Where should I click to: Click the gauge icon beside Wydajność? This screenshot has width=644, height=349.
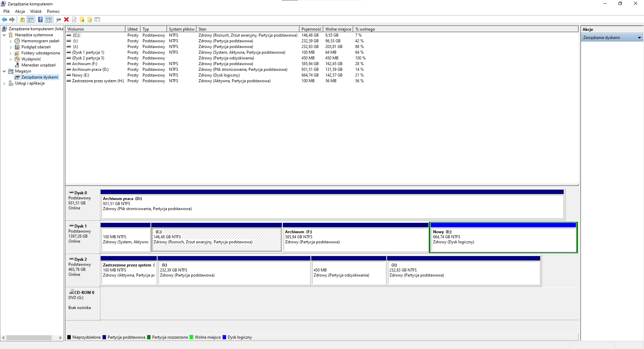[17, 59]
